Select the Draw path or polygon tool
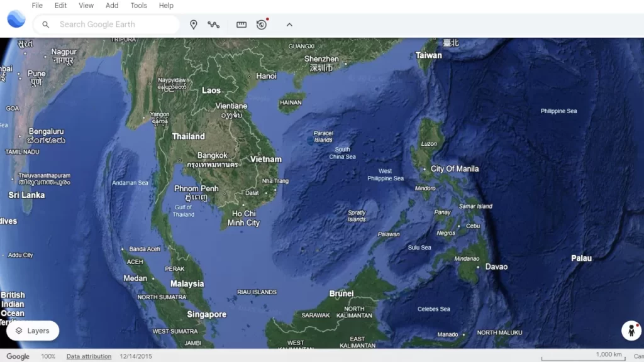The image size is (644, 362). [214, 25]
